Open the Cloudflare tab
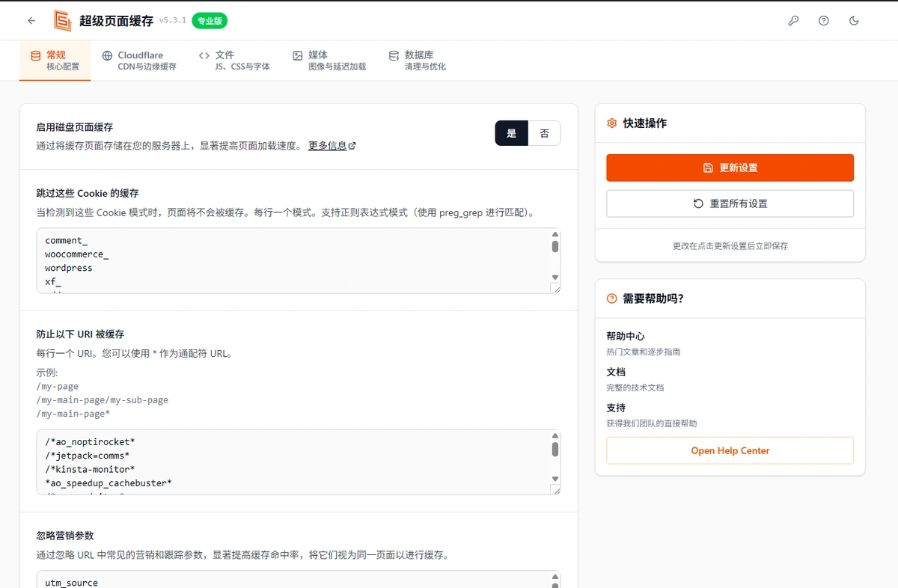898x588 pixels. coord(139,61)
